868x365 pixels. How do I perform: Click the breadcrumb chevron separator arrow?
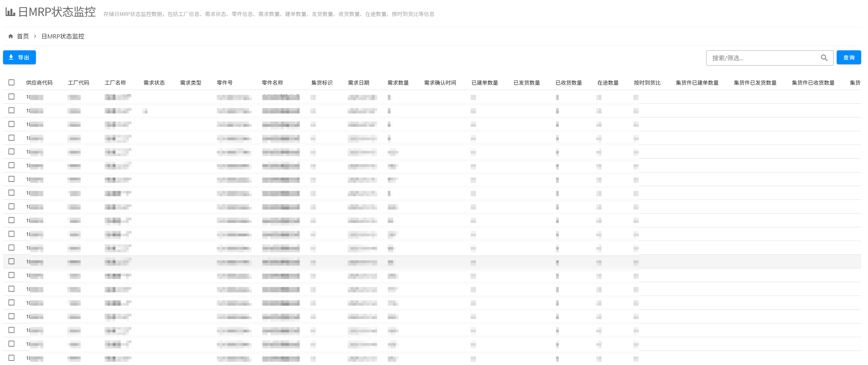click(35, 36)
